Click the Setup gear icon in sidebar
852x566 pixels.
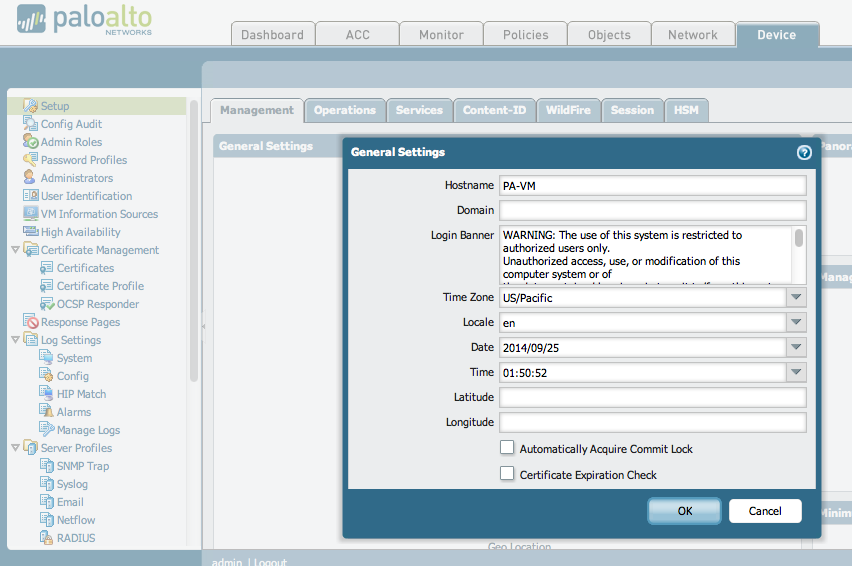point(30,106)
